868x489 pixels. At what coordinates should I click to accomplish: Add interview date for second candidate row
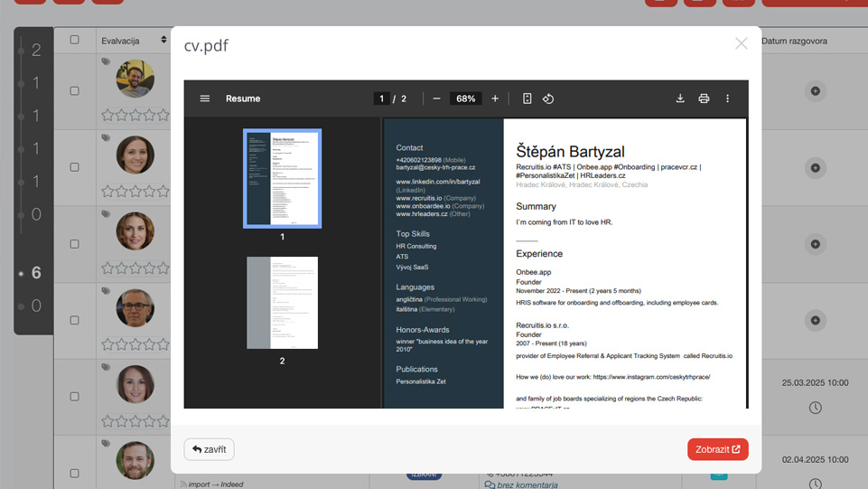coord(815,168)
